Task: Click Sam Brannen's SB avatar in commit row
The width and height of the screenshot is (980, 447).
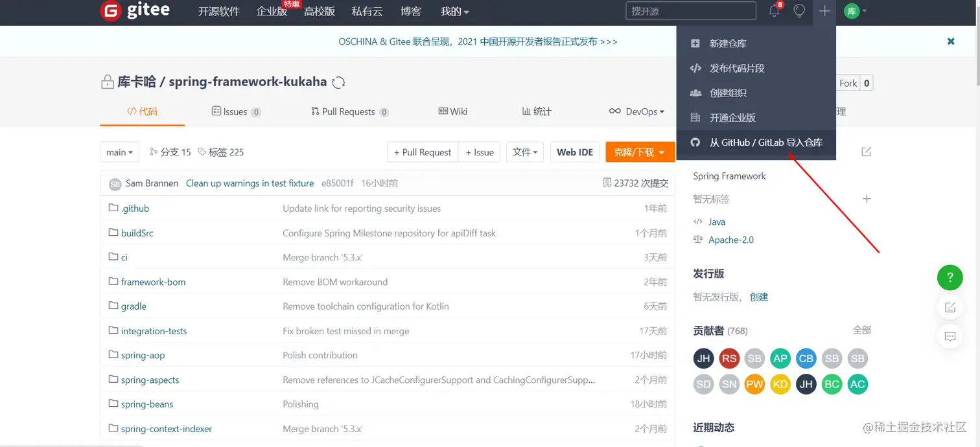Action: click(115, 184)
